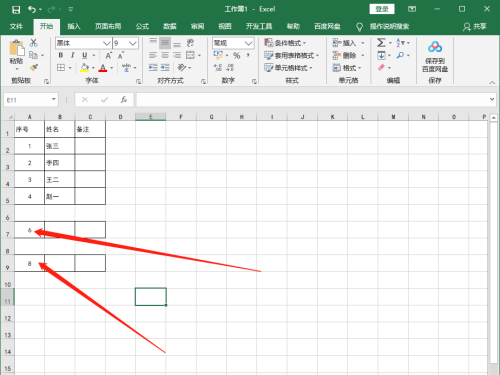This screenshot has width=500, height=375.
Task: Click the Name Box showing E11
Action: [x=31, y=100]
